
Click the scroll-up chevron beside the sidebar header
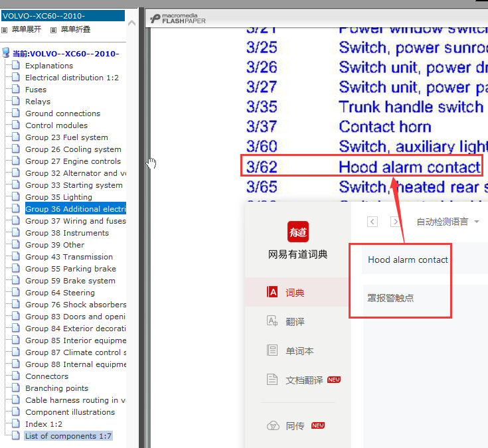tap(131, 23)
